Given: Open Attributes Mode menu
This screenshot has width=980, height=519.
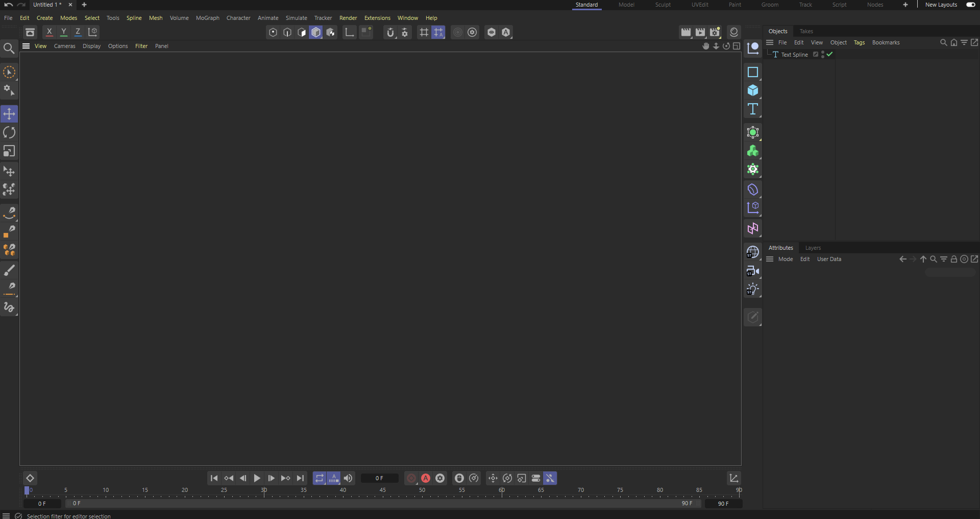Looking at the screenshot, I should click(786, 259).
